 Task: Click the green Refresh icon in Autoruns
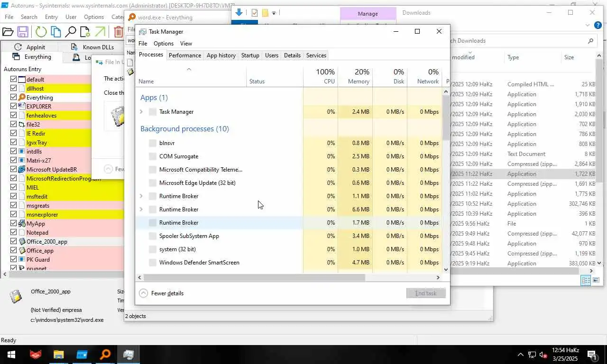41,32
